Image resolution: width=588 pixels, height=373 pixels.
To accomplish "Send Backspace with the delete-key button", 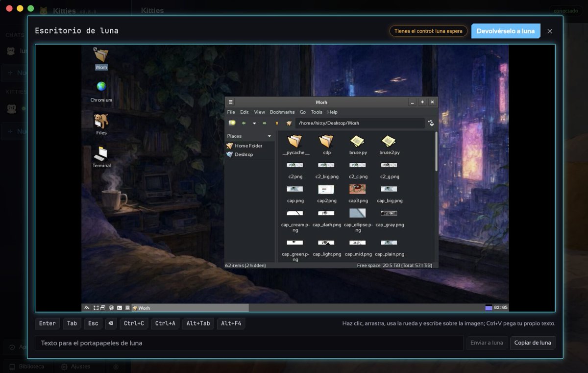I will 111,323.
